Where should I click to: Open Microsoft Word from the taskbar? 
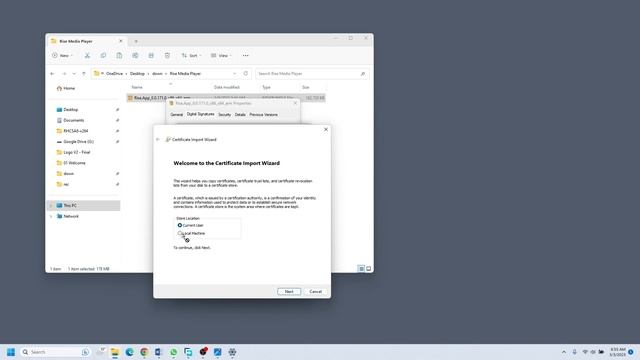[159, 352]
